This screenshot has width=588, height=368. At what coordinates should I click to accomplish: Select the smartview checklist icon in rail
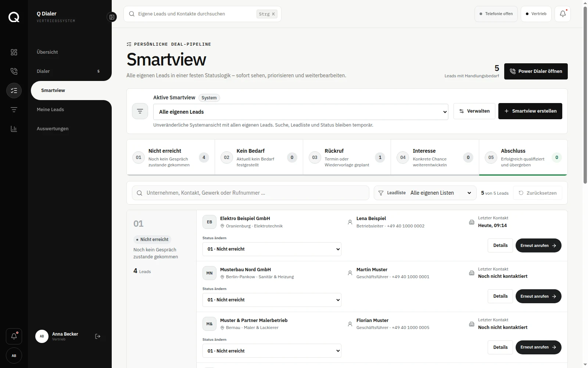(x=14, y=91)
